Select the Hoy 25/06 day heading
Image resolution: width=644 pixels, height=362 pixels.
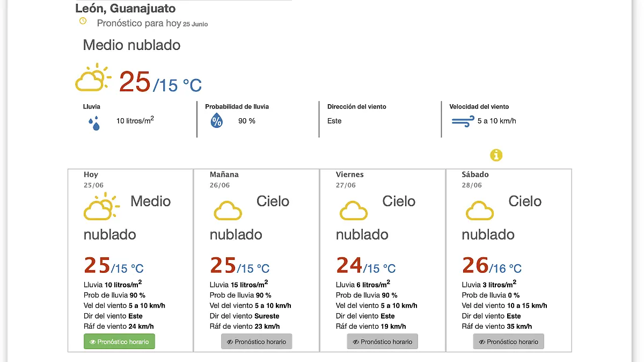point(94,179)
